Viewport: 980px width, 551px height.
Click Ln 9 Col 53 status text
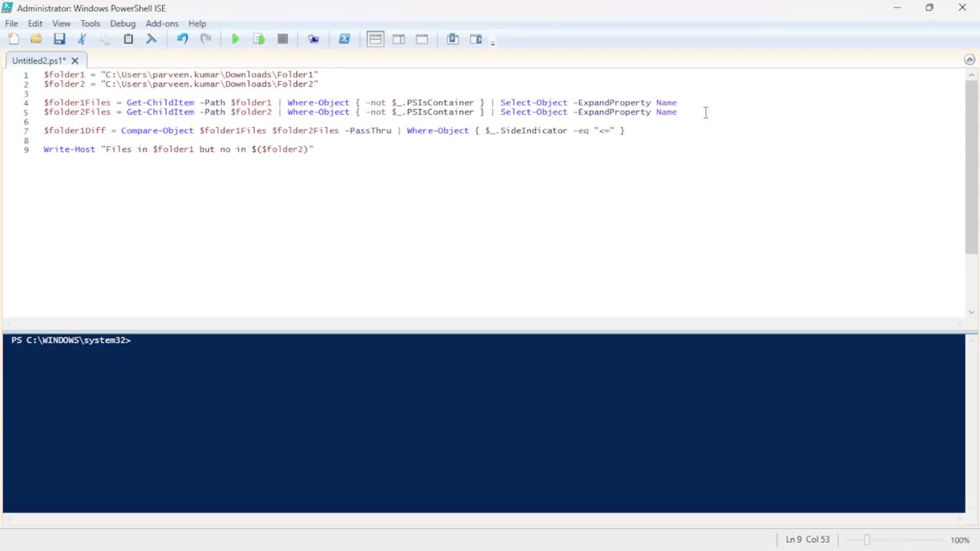coord(808,540)
